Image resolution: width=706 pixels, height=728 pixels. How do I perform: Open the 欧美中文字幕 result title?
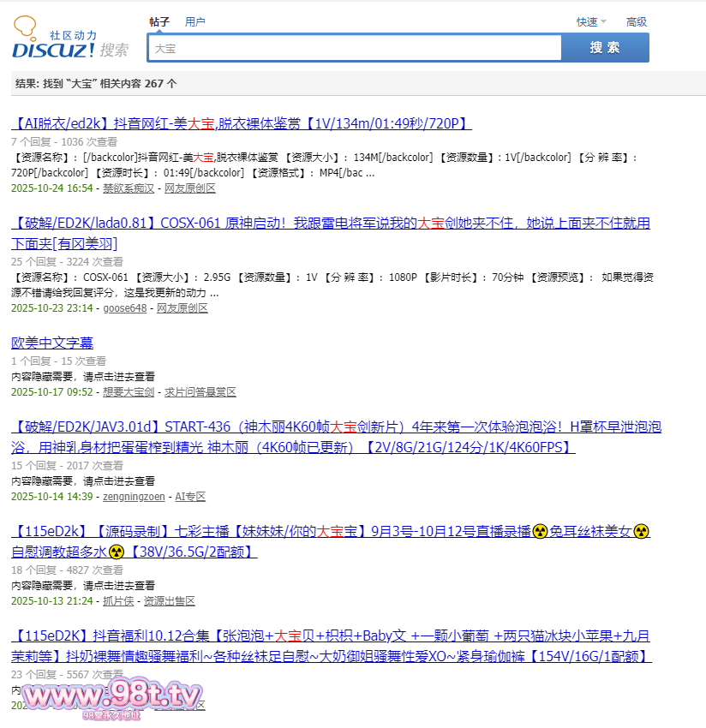click(52, 343)
